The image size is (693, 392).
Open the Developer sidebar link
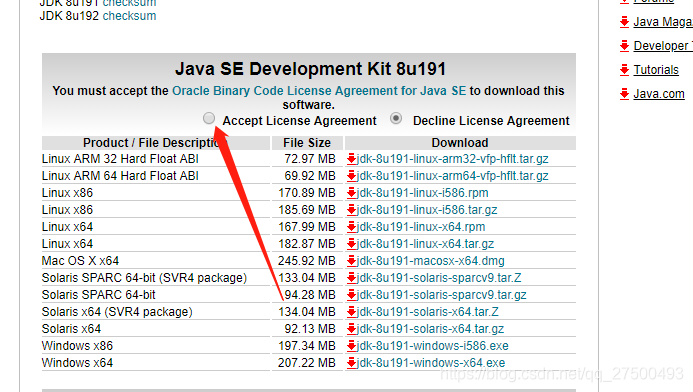pos(663,46)
